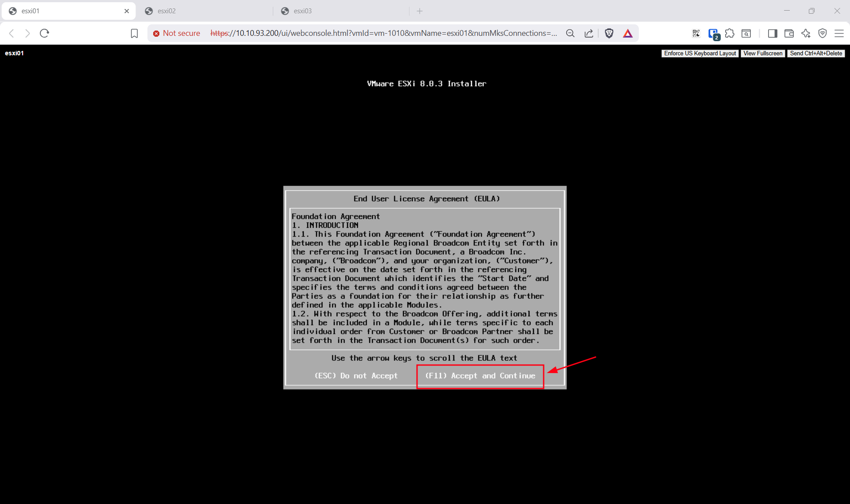Open the Brave Shields lion icon

click(x=609, y=33)
